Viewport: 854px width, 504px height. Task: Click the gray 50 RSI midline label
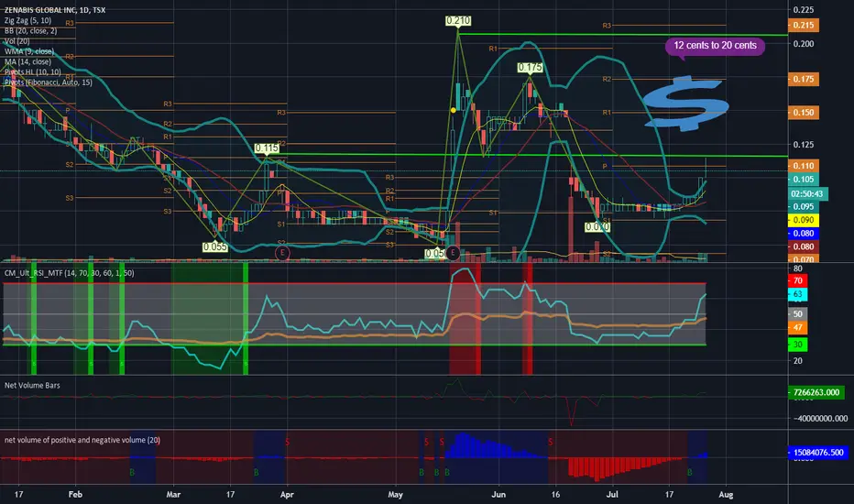pos(798,313)
